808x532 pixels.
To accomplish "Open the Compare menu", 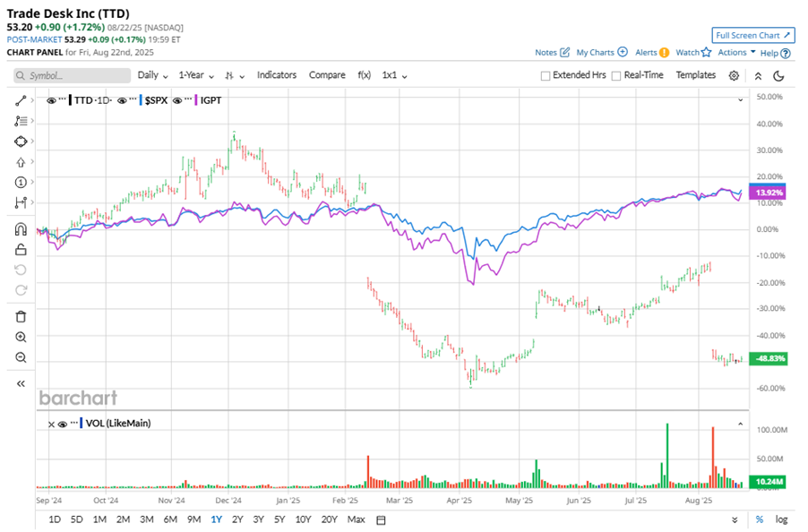I will pos(327,75).
